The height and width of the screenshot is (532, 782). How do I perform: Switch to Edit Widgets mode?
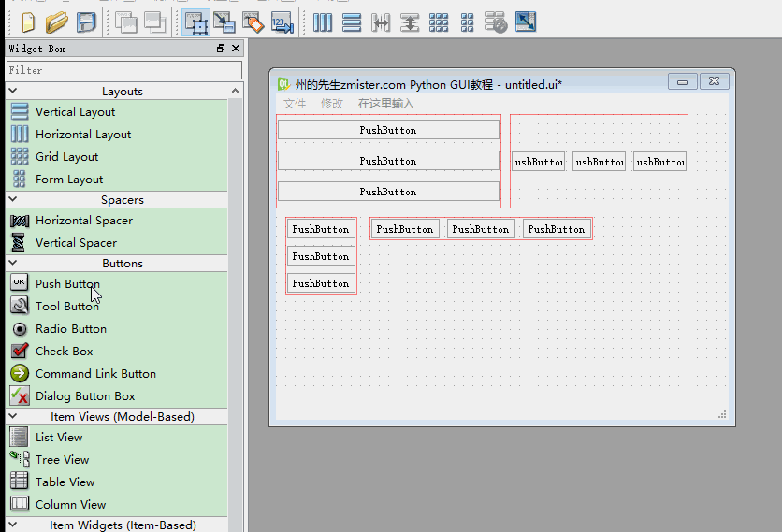[195, 22]
